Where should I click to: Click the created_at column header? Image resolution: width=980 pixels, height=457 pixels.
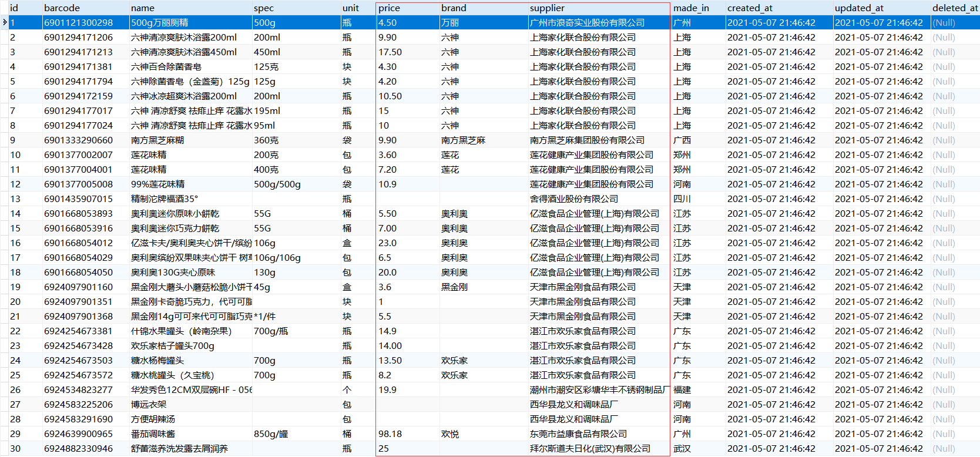tap(779, 8)
